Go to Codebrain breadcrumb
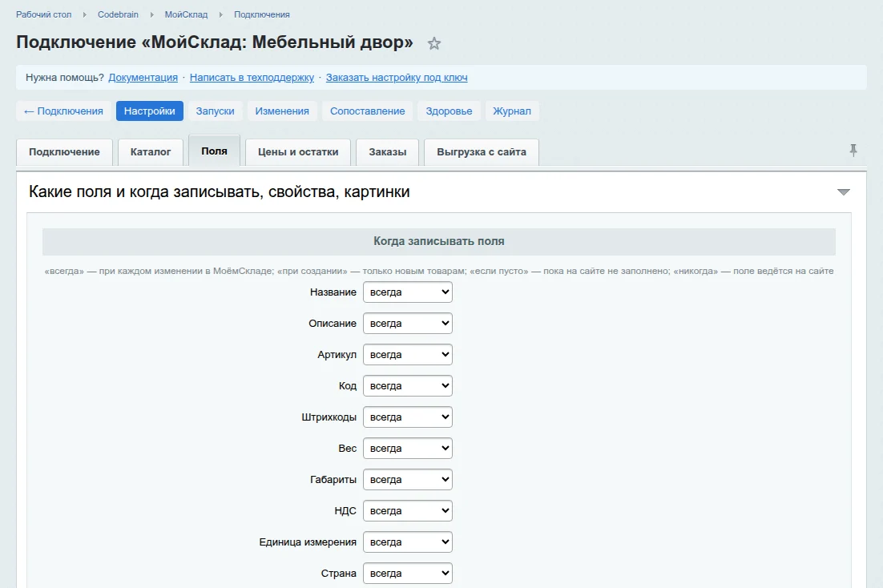Screen dimensions: 883x588 pyautogui.click(x=118, y=14)
